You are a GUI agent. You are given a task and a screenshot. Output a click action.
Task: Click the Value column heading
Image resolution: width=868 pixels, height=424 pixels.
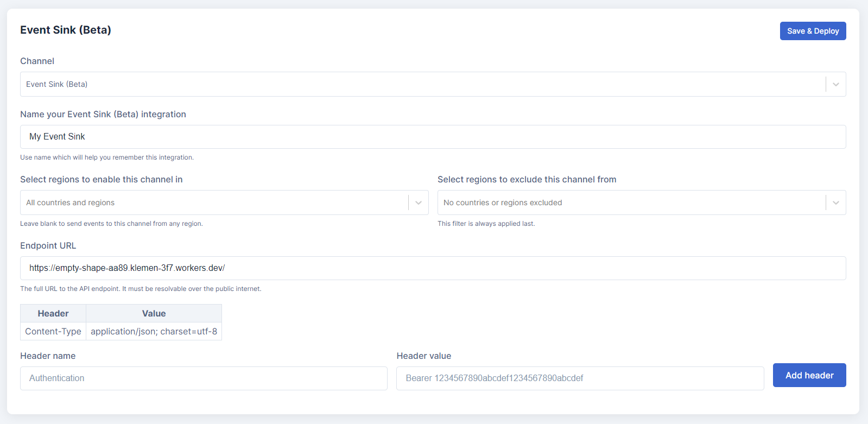pos(154,313)
